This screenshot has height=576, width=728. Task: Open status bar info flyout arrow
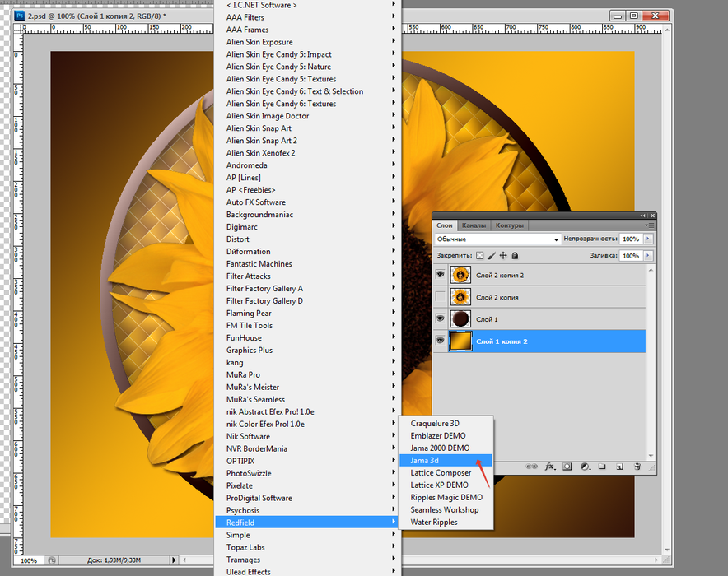tap(174, 560)
